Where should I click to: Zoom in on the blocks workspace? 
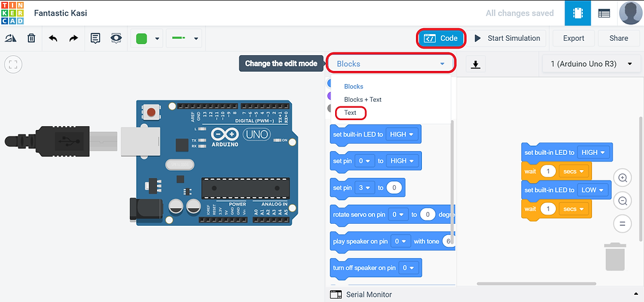623,178
